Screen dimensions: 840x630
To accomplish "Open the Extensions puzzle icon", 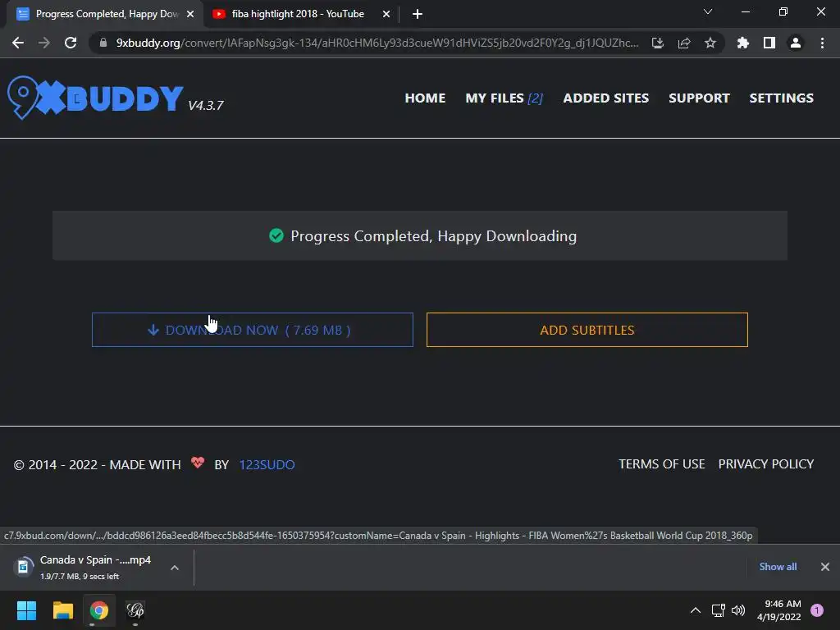I will (742, 43).
